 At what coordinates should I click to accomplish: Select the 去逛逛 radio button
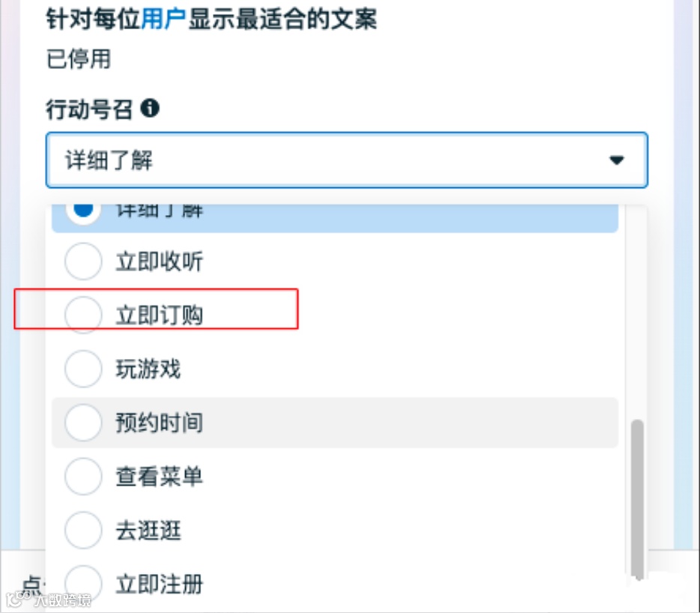point(83,531)
